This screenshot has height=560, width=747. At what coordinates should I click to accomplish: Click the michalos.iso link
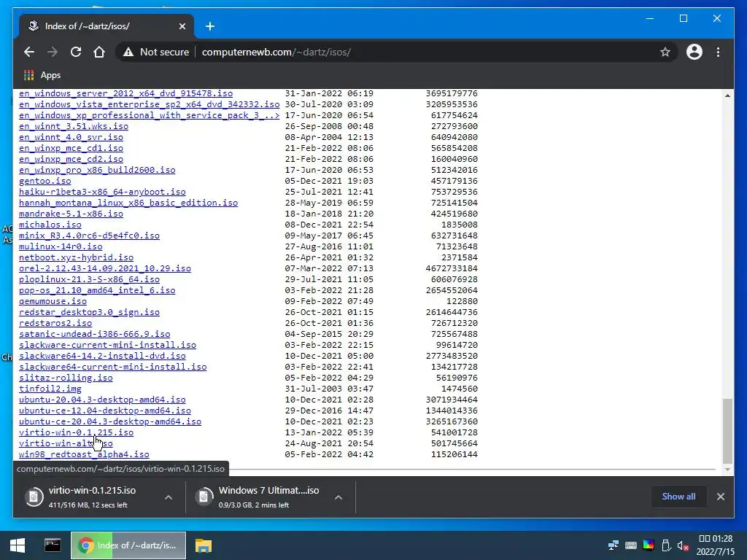click(50, 225)
